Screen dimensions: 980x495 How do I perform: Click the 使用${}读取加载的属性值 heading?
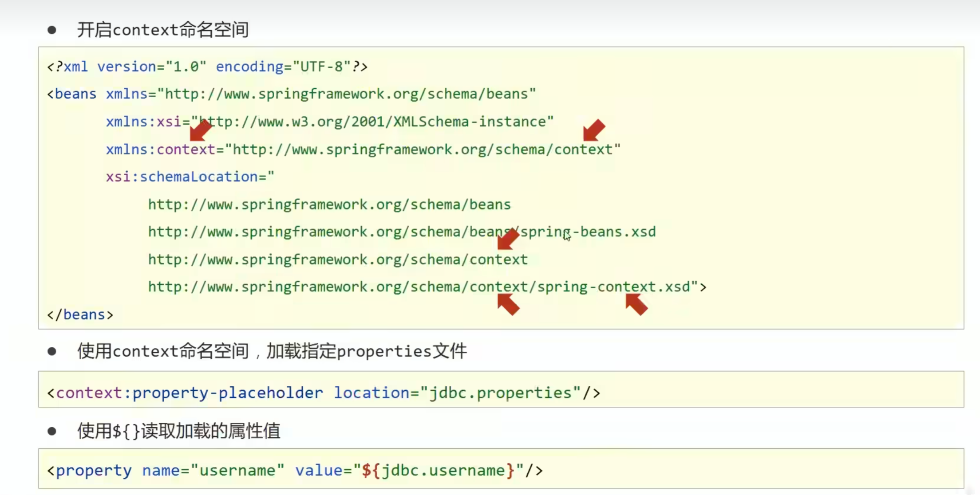coord(179,431)
